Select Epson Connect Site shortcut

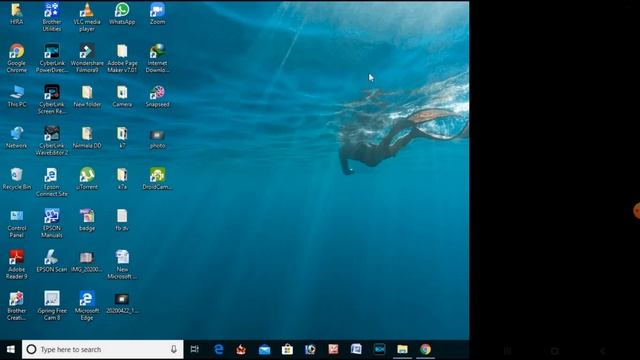pos(52,182)
